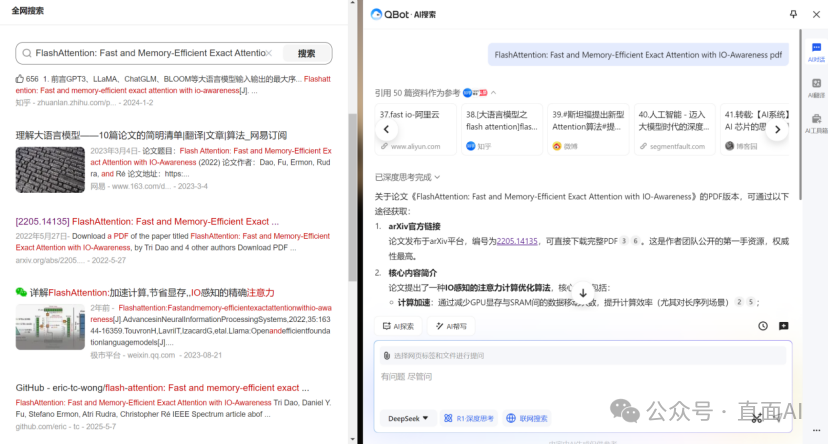This screenshot has height=444, width=828.
Task: Click 选择网页标签和文件进行提问 attachment field
Action: point(583,355)
